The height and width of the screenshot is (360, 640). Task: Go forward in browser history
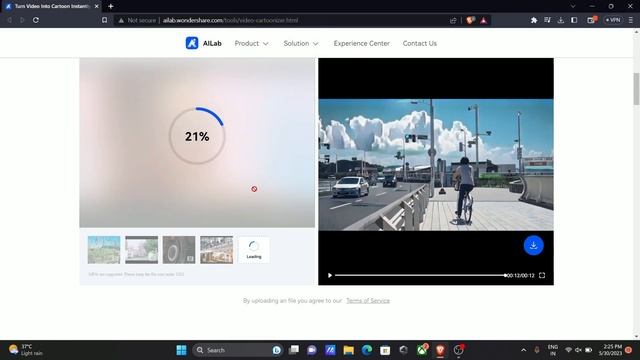[22, 20]
